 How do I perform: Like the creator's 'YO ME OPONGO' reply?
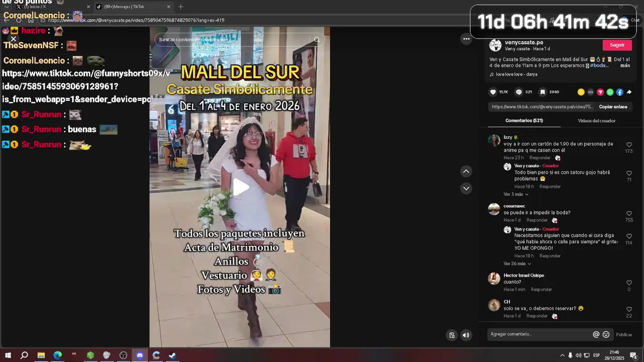click(629, 236)
